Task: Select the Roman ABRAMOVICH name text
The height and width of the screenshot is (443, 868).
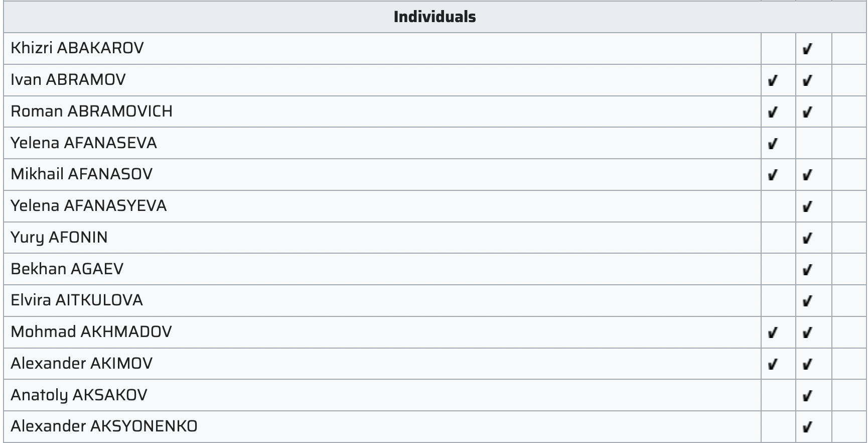Action: pos(92,111)
